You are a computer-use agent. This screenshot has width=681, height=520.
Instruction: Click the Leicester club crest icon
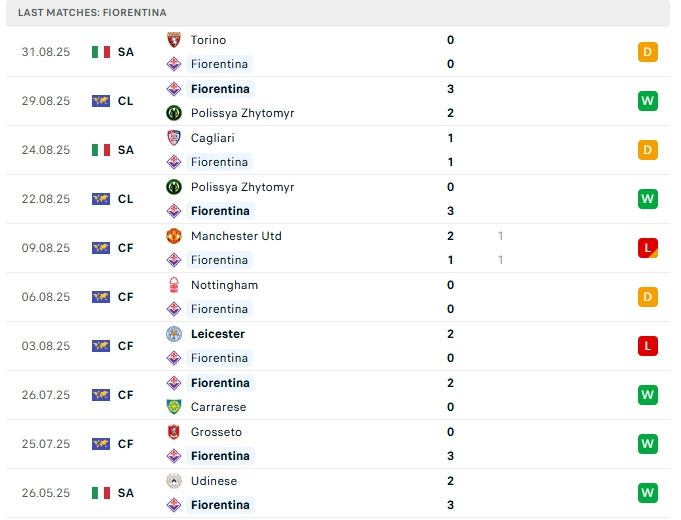(x=173, y=334)
